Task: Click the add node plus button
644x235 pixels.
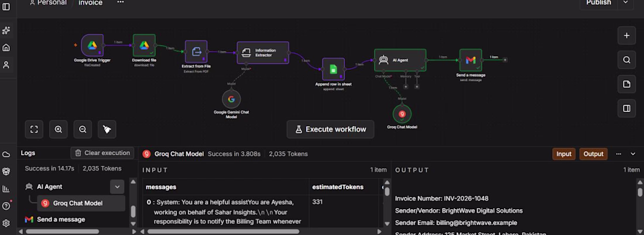Action: pos(627,35)
